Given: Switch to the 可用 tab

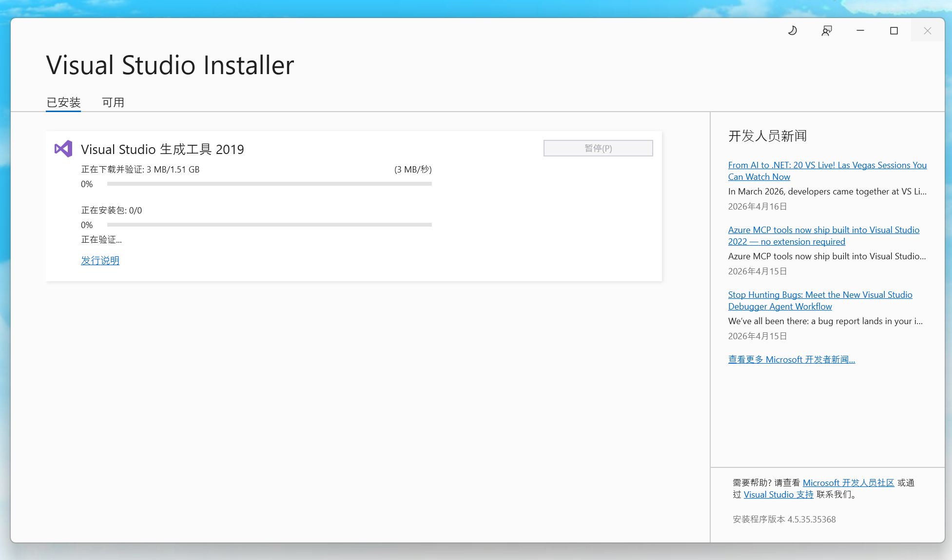Looking at the screenshot, I should (113, 102).
